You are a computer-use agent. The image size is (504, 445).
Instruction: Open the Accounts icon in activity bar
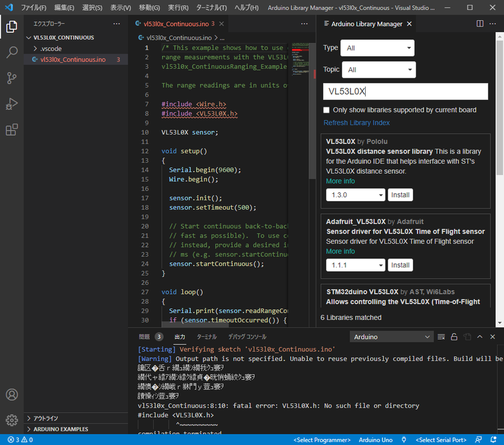(x=11, y=394)
